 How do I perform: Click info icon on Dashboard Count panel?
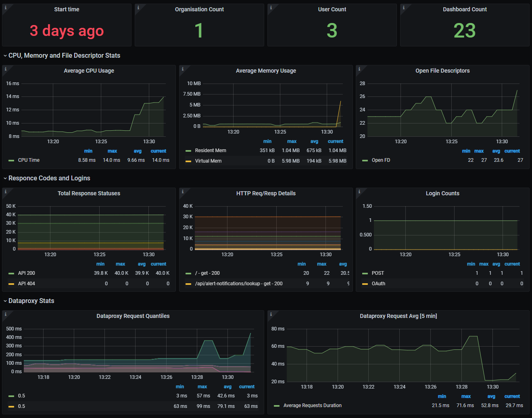tap(403, 7)
